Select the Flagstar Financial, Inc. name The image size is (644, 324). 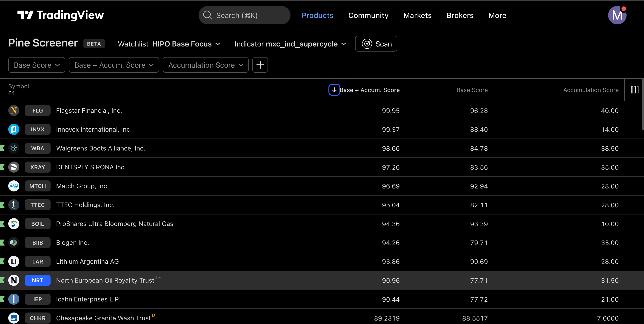point(89,110)
